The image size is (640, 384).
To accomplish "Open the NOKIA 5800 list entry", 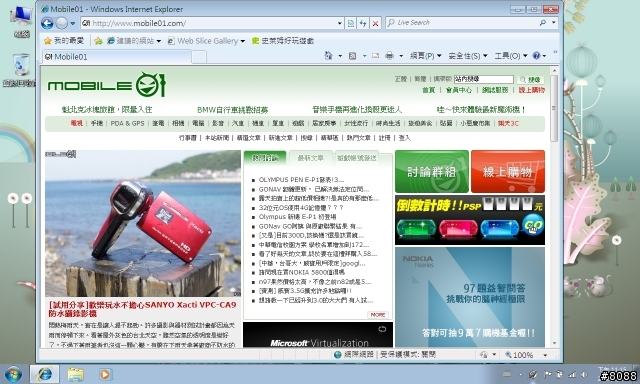I will [301, 272].
